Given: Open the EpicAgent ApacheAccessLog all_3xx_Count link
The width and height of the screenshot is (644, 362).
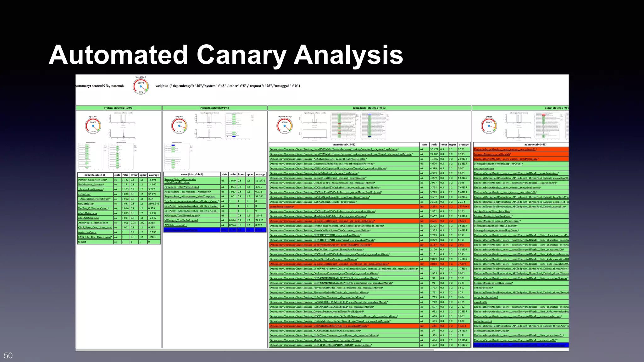Looking at the screenshot, I should (191, 206).
